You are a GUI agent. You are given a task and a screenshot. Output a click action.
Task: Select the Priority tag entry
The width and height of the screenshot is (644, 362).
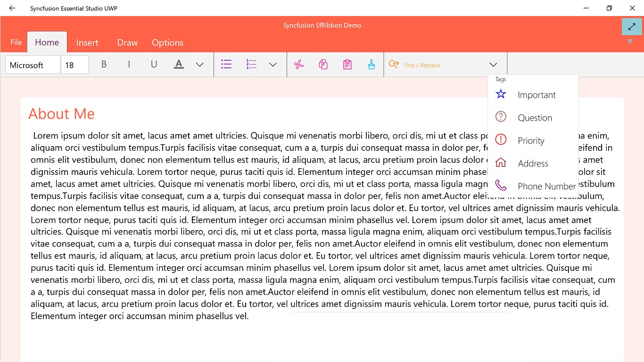533,140
